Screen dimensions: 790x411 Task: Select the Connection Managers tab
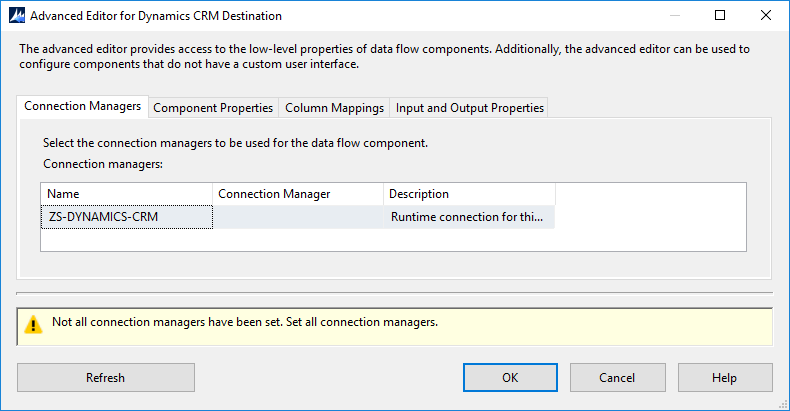pyautogui.click(x=83, y=106)
